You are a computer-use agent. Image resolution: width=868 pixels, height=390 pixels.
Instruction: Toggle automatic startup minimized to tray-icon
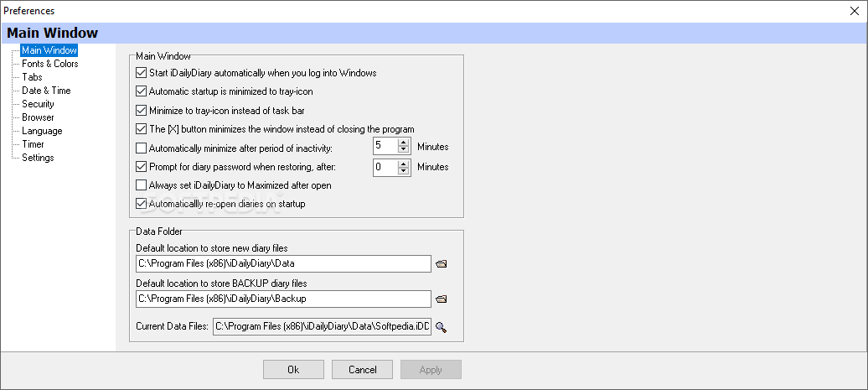coord(141,91)
